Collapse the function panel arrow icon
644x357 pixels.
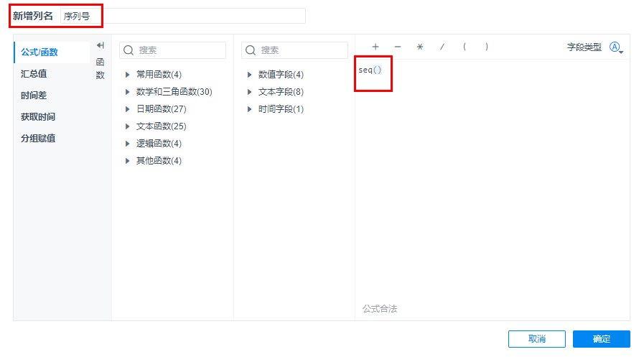tap(101, 45)
